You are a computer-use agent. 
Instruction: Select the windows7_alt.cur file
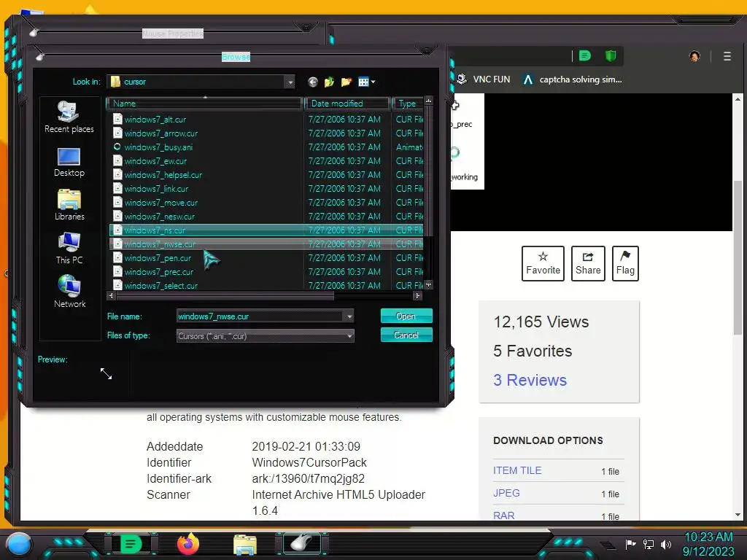(x=267, y=120)
